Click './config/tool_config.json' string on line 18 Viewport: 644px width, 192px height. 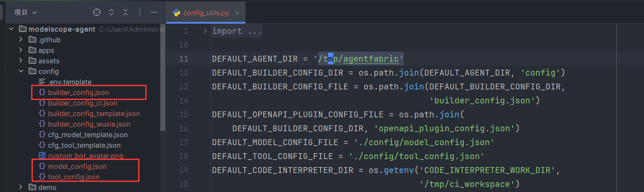click(417, 156)
